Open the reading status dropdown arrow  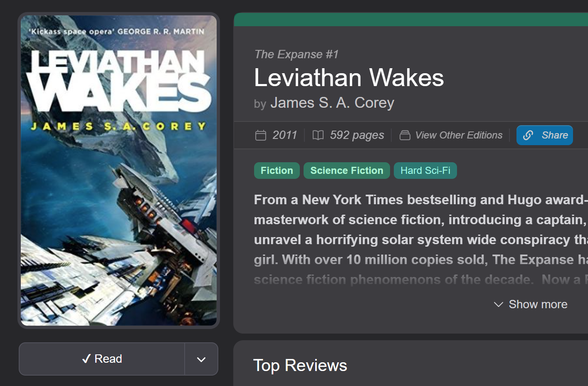pyautogui.click(x=201, y=359)
